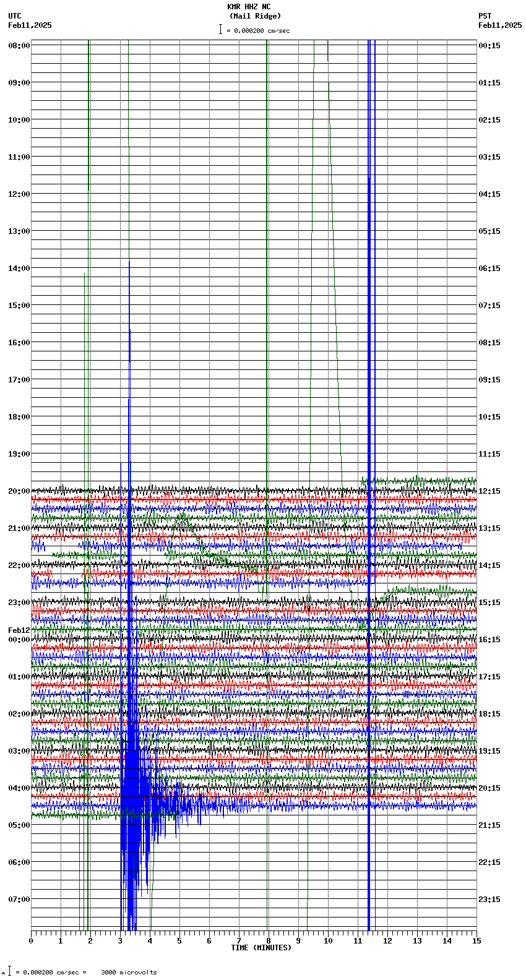
Task: Click the '05:00' UTC time label
Action: pyautogui.click(x=19, y=825)
